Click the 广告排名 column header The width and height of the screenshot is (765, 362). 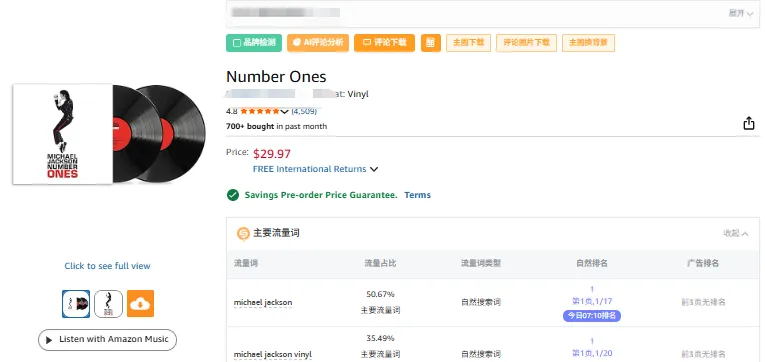[x=703, y=263]
